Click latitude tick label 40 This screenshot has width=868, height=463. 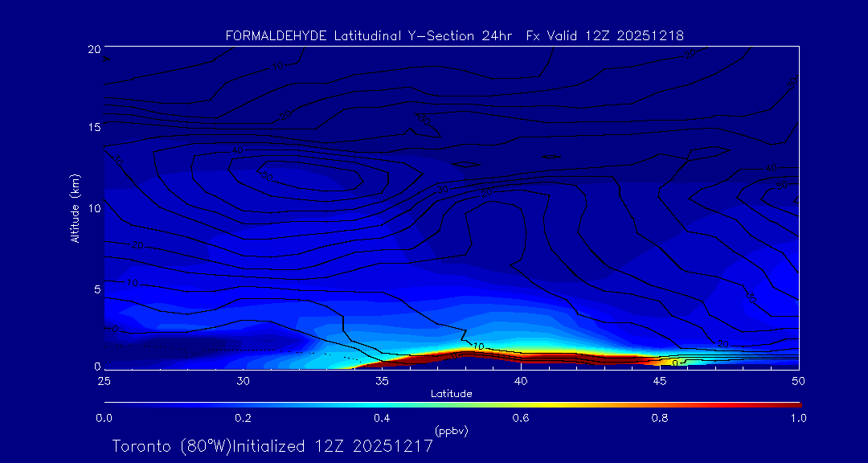(521, 379)
